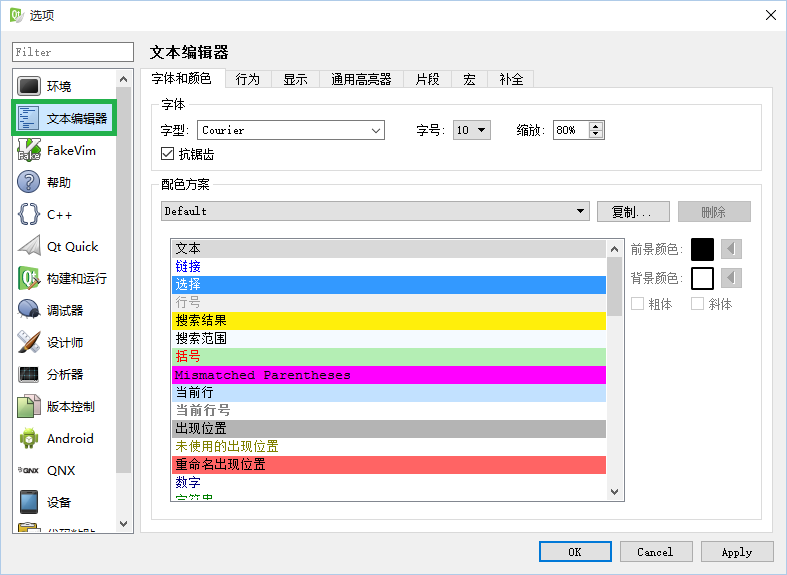Pick the 背景颜色 white swatch
Screen dimensions: 787x575
[702, 278]
